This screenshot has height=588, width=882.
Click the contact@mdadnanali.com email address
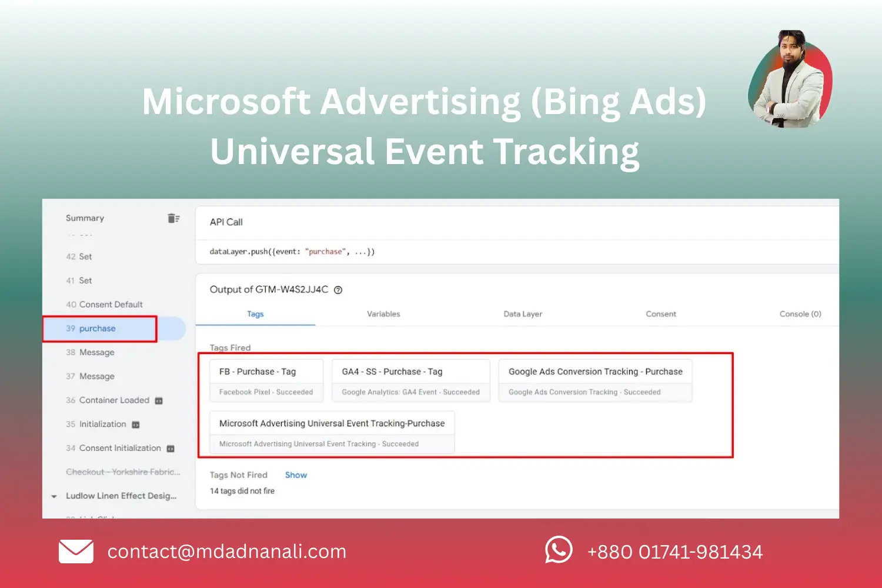(226, 552)
